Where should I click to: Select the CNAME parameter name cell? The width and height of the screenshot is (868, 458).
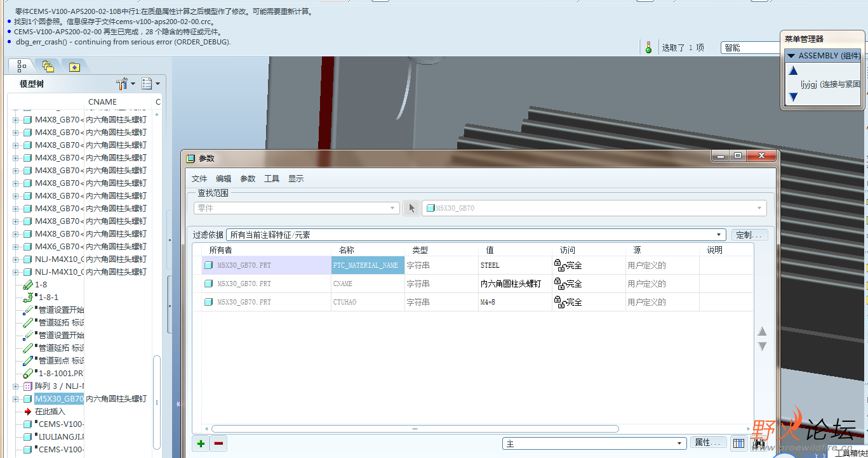(368, 284)
